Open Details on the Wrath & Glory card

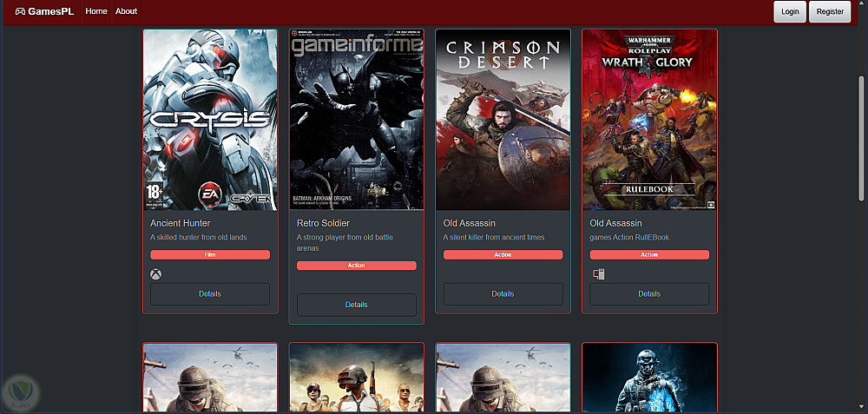point(649,294)
